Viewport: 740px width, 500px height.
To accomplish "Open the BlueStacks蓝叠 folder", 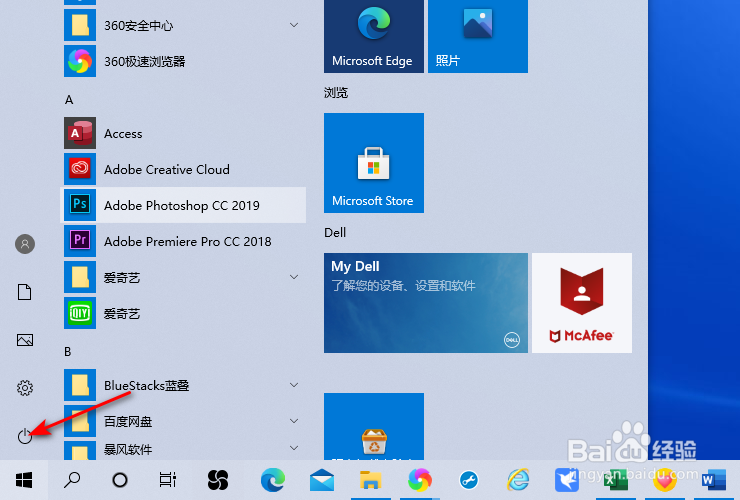I will click(x=183, y=385).
